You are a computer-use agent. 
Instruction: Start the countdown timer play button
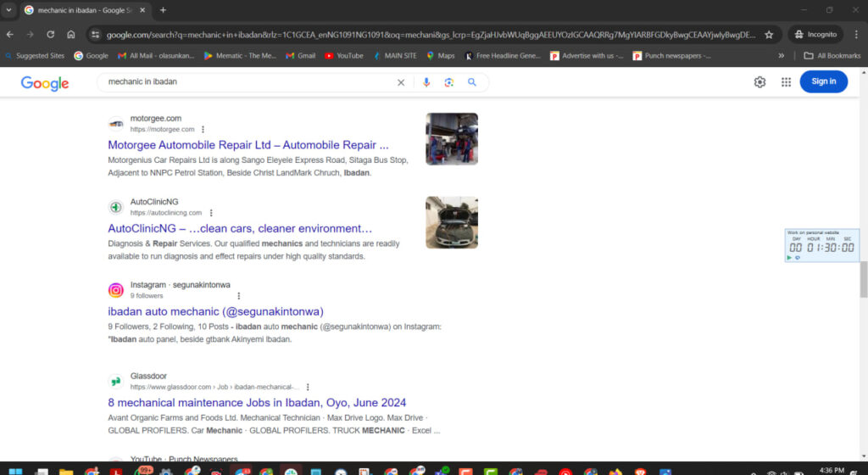pos(789,257)
